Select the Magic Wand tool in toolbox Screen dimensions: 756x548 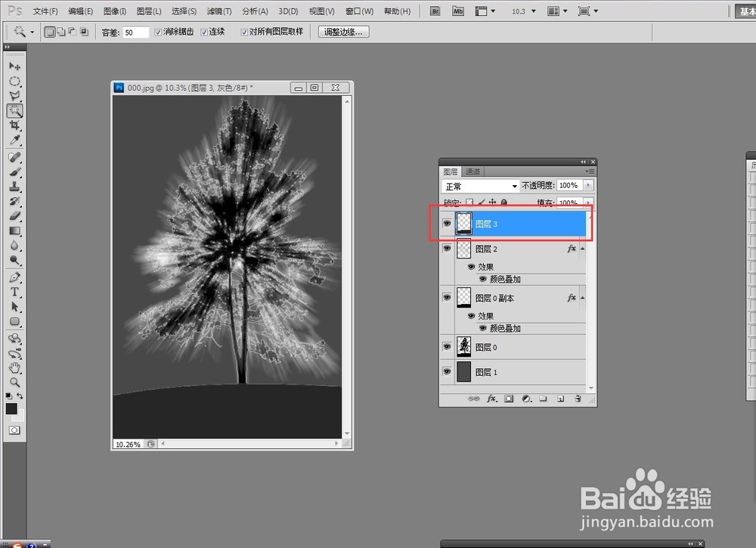(x=14, y=110)
